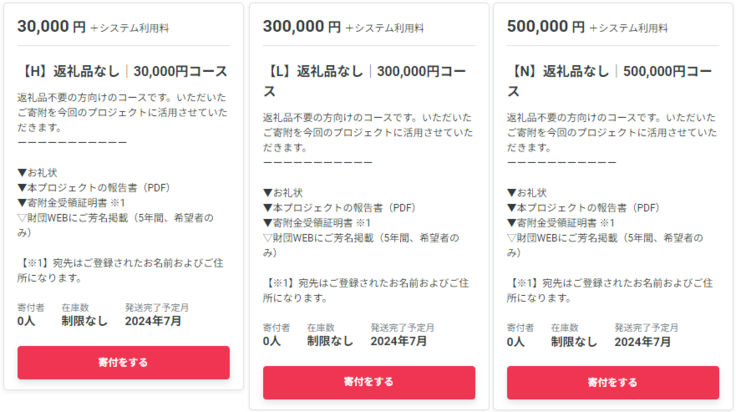
Task: Click the donate button for the 30,000 yen course
Action: [123, 362]
